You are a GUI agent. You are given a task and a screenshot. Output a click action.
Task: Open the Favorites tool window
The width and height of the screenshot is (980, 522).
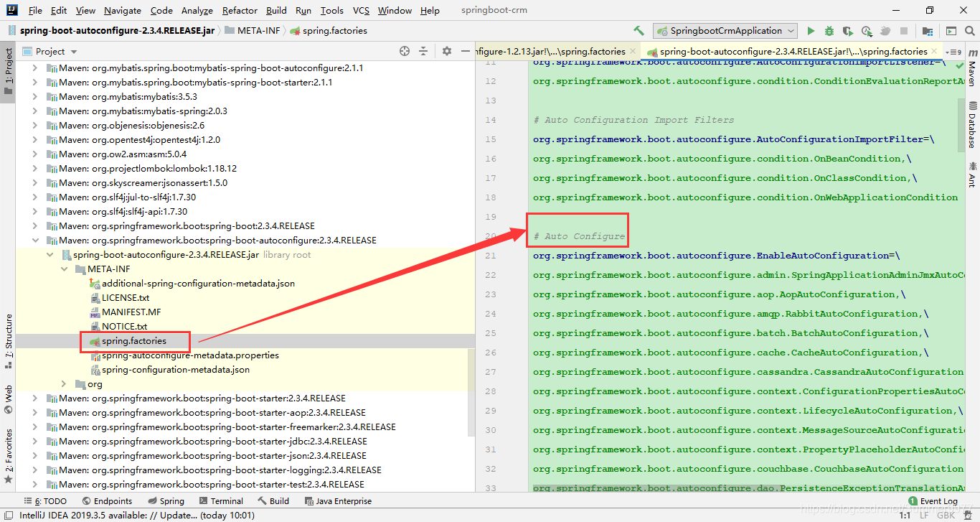[x=8, y=457]
